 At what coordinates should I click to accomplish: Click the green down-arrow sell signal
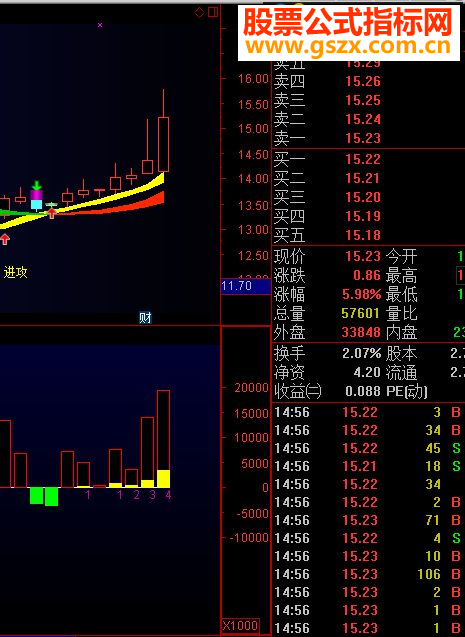coord(37,185)
